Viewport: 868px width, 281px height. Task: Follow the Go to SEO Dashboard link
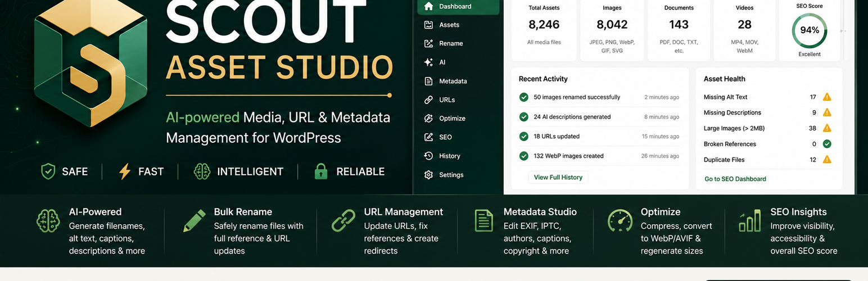point(735,179)
